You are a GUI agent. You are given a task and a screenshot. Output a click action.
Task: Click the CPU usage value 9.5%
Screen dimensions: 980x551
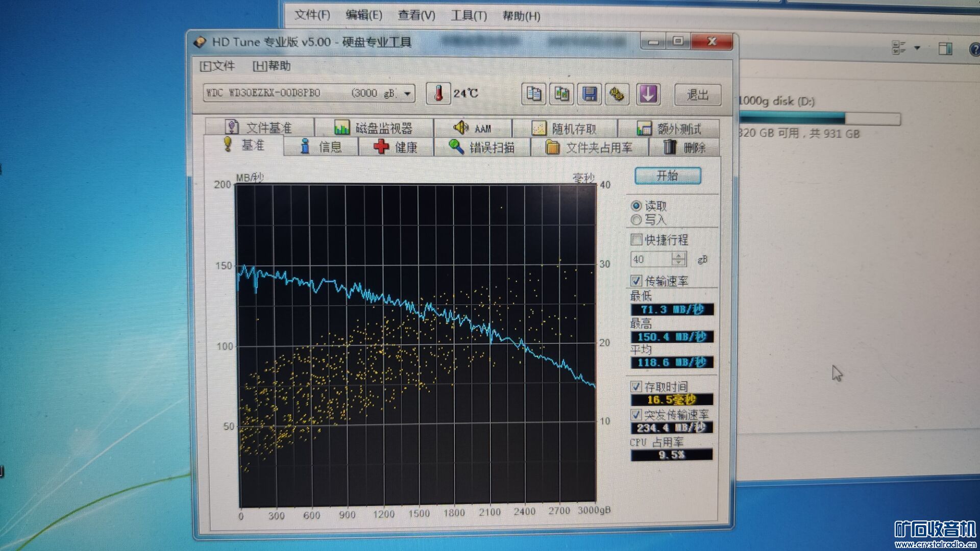[x=672, y=455]
